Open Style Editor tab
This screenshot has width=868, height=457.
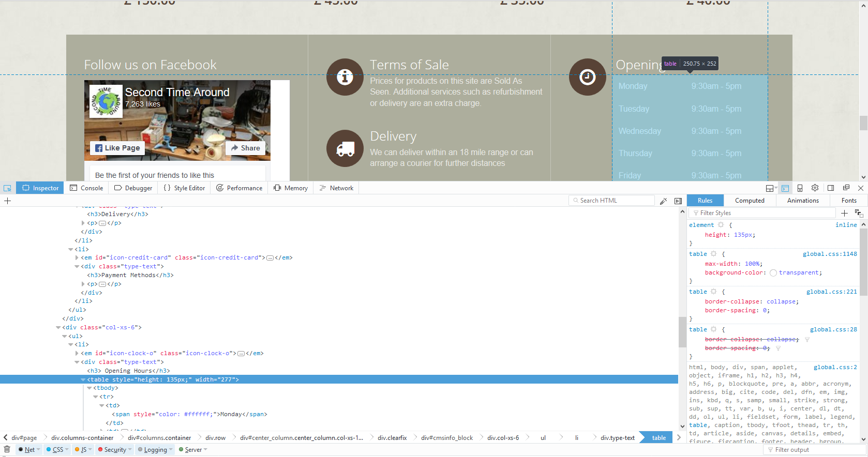click(184, 188)
